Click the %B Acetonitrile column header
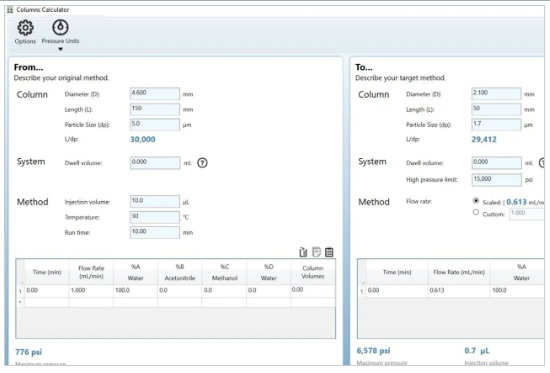550x373 pixels. pyautogui.click(x=180, y=272)
